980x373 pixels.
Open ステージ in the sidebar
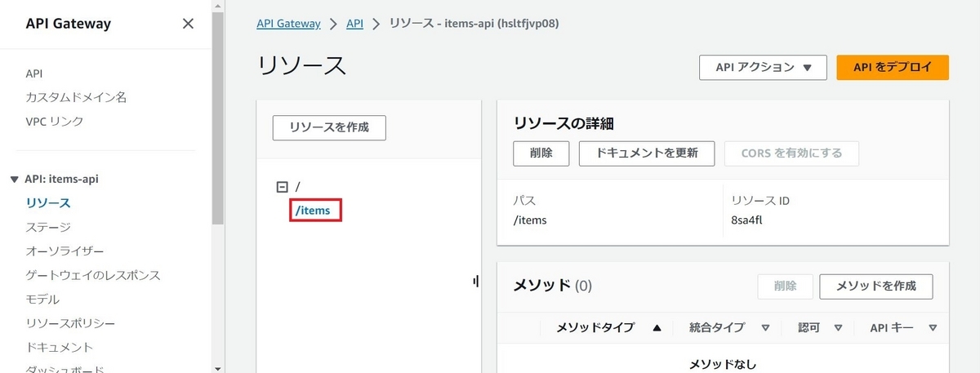[x=48, y=227]
